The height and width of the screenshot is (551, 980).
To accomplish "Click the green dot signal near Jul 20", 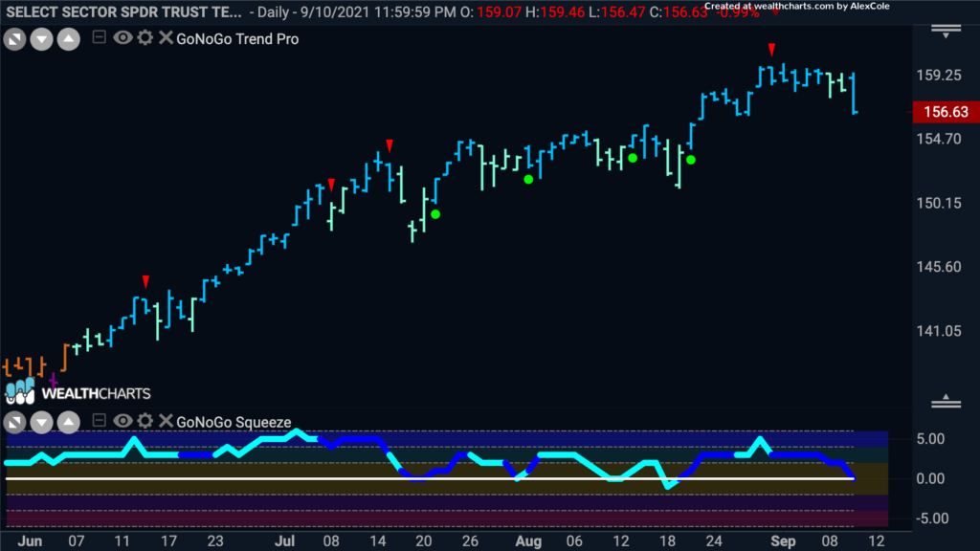I will point(435,214).
